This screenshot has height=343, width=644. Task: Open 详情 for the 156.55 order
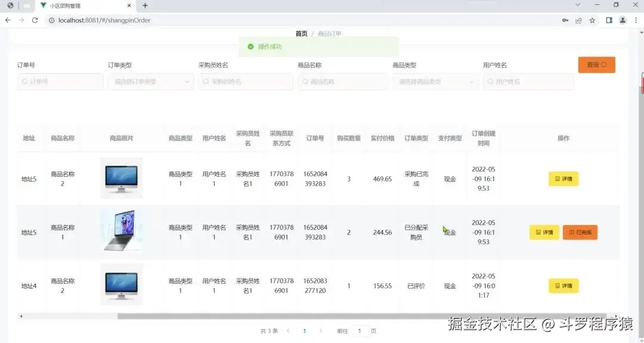point(563,286)
